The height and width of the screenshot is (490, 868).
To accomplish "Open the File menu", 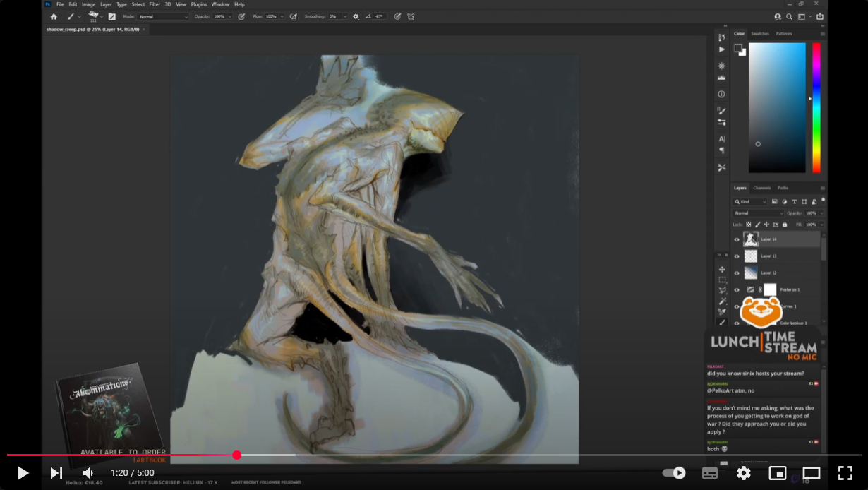I will click(60, 4).
